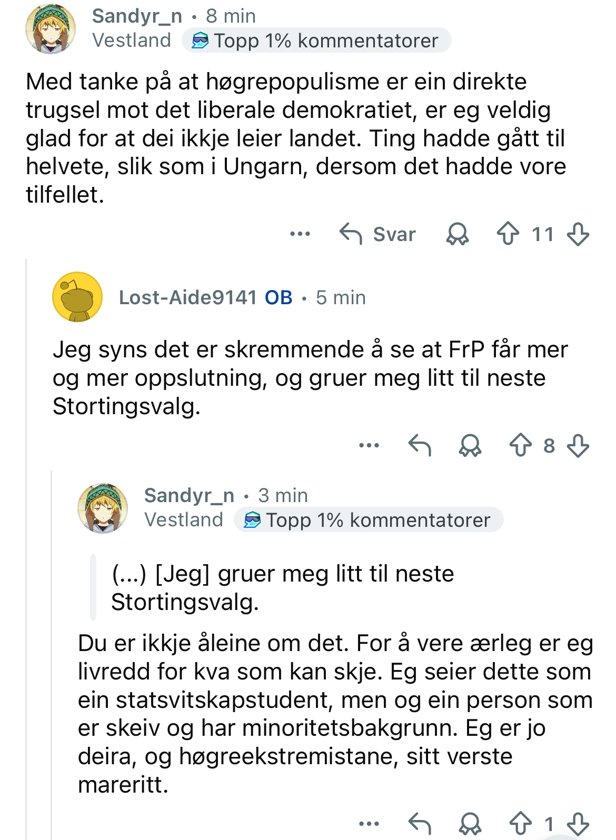Downvote the comment with 8 points
The height and width of the screenshot is (840, 616).
tap(578, 445)
